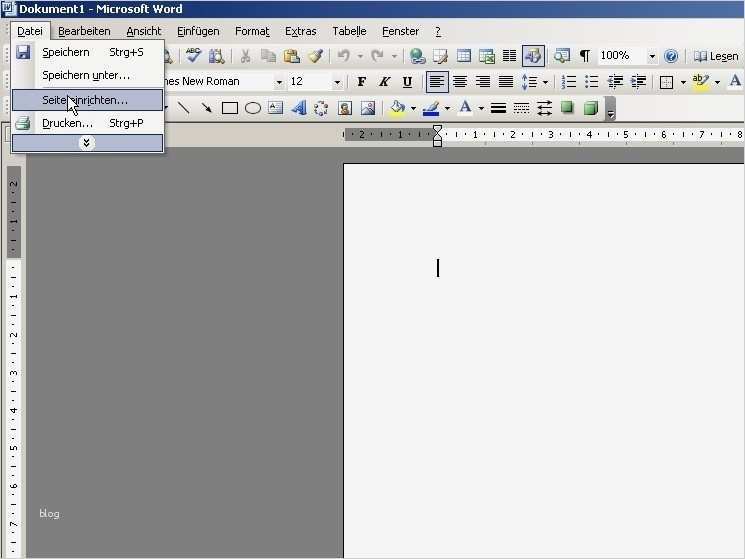Select the Arrow drawing tool

point(207,108)
